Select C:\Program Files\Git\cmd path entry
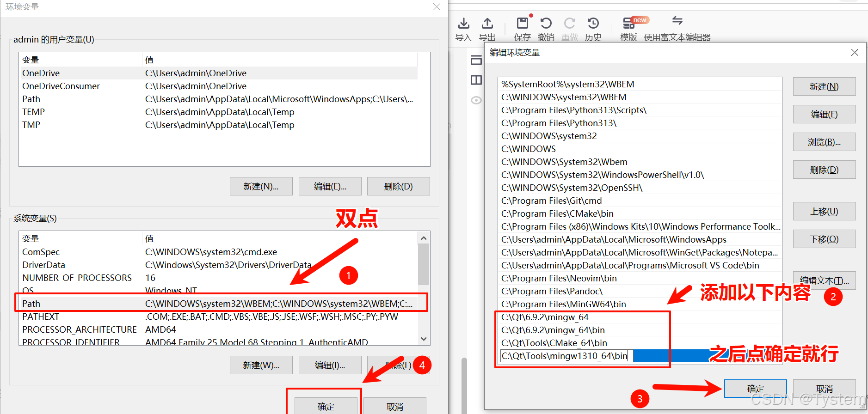The width and height of the screenshot is (868, 414). click(x=640, y=201)
